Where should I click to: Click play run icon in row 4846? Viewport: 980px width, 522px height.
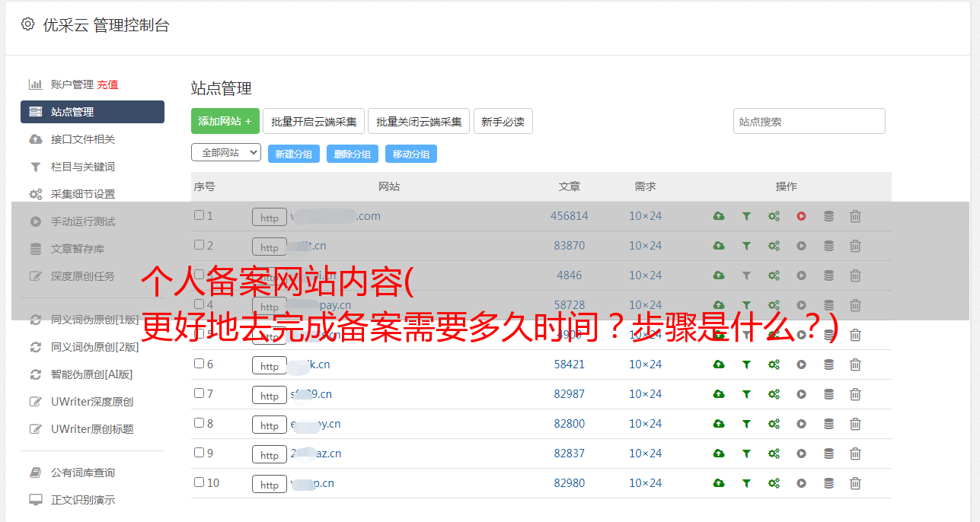point(801,275)
